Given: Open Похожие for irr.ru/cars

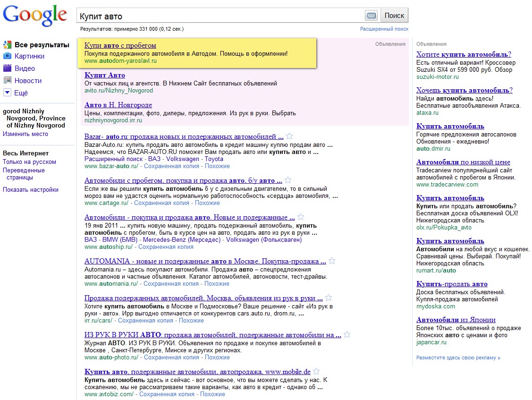Looking at the screenshot, I should (x=191, y=320).
